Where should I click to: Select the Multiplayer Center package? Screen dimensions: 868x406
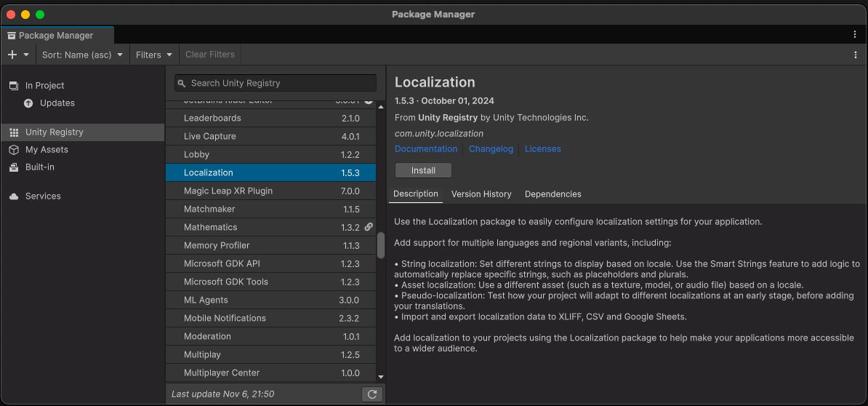tap(270, 373)
